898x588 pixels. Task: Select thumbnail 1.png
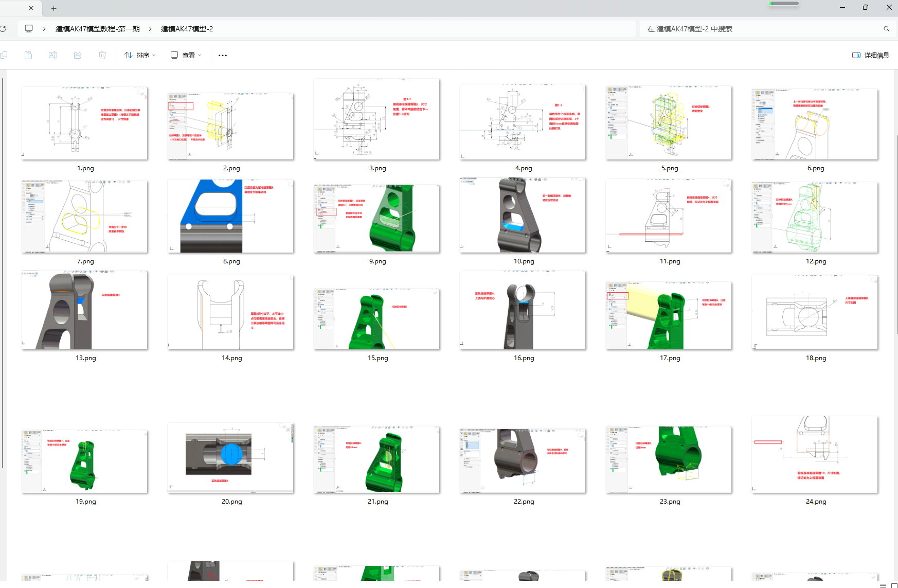(x=85, y=123)
